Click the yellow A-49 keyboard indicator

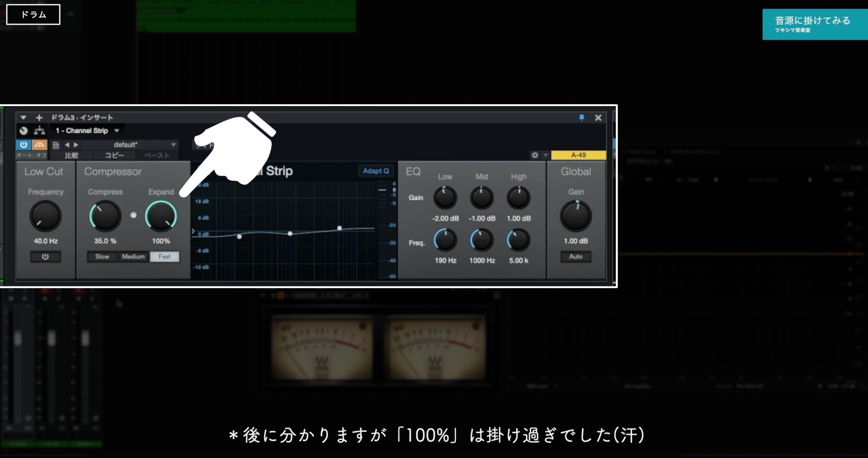pos(579,155)
